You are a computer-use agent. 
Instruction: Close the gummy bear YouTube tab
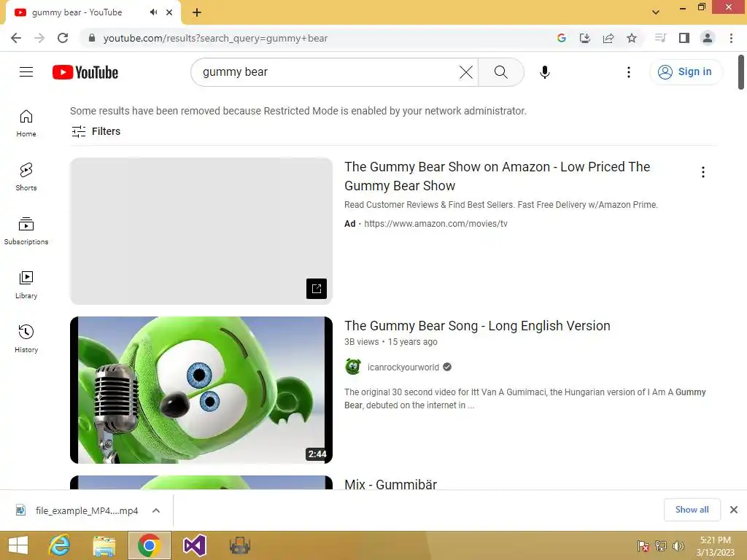pos(169,12)
